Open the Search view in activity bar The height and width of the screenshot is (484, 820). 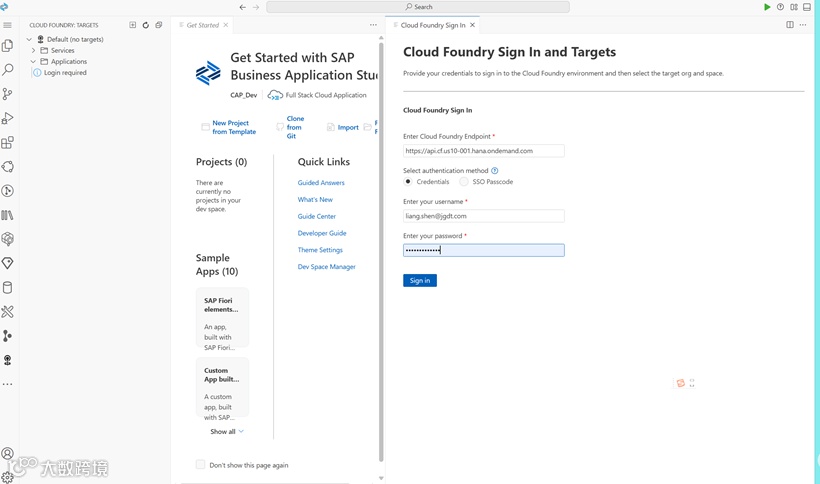pyautogui.click(x=8, y=70)
